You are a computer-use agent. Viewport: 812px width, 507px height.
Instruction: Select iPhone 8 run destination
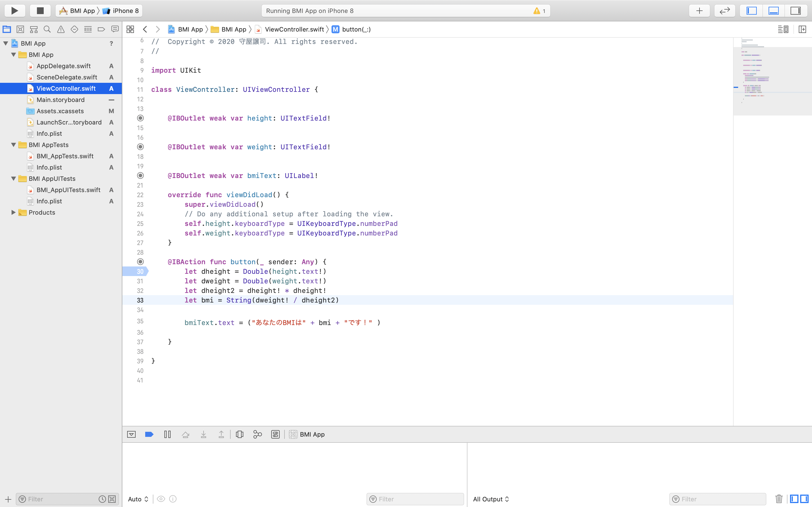coord(125,11)
